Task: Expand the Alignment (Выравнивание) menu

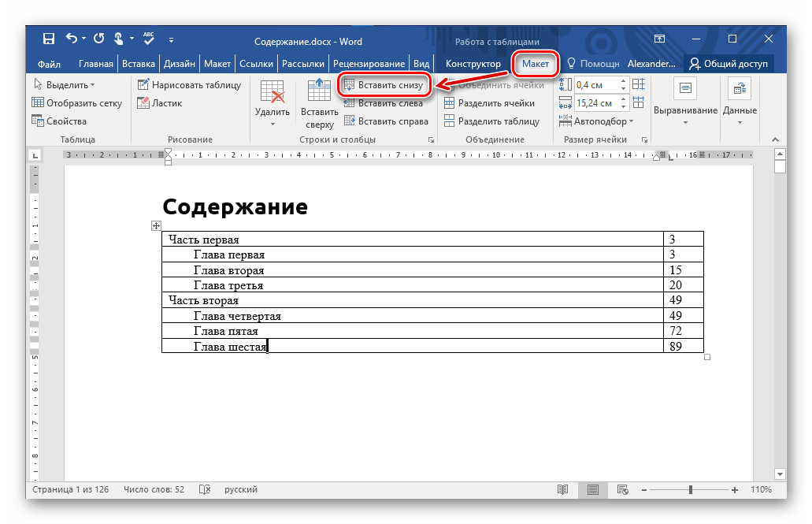Action: [x=685, y=122]
